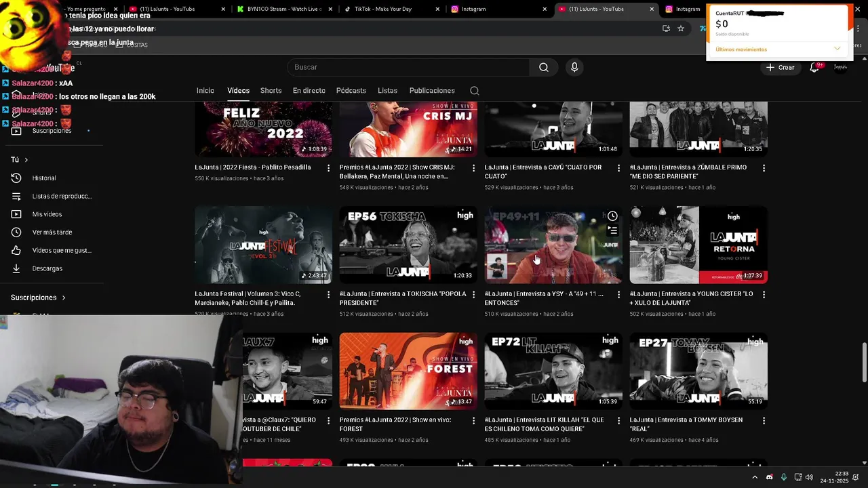The height and width of the screenshot is (488, 868).
Task: Open options menu for TOKISCHA interview
Action: (473, 295)
